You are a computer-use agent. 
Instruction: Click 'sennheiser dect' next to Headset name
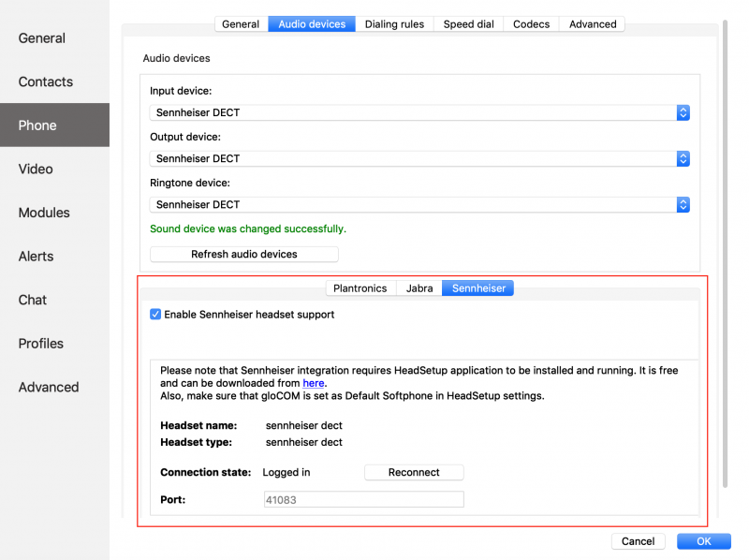pyautogui.click(x=303, y=425)
